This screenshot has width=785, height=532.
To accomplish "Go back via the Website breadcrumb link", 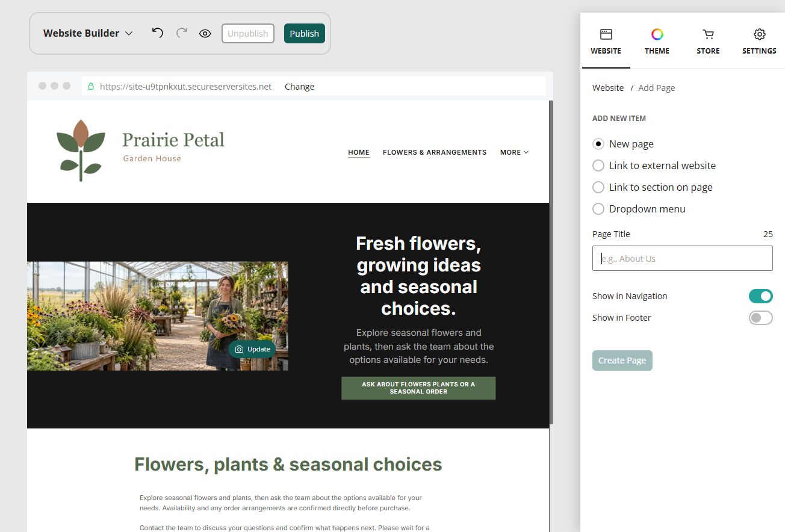I will click(608, 88).
